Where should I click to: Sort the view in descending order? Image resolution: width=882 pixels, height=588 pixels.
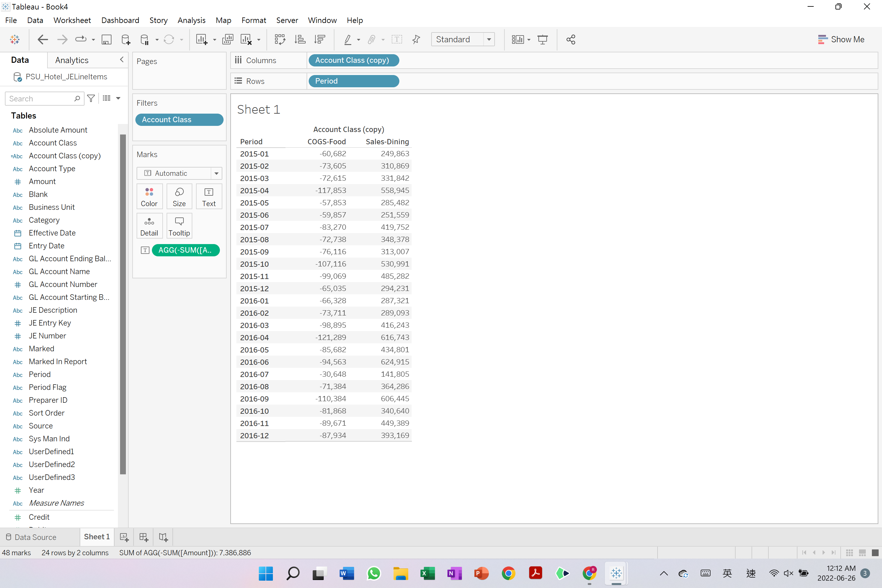tap(320, 39)
